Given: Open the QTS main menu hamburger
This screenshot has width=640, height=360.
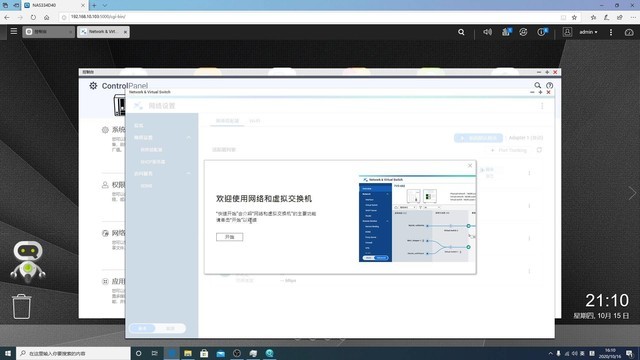Looking at the screenshot, I should click(x=14, y=31).
